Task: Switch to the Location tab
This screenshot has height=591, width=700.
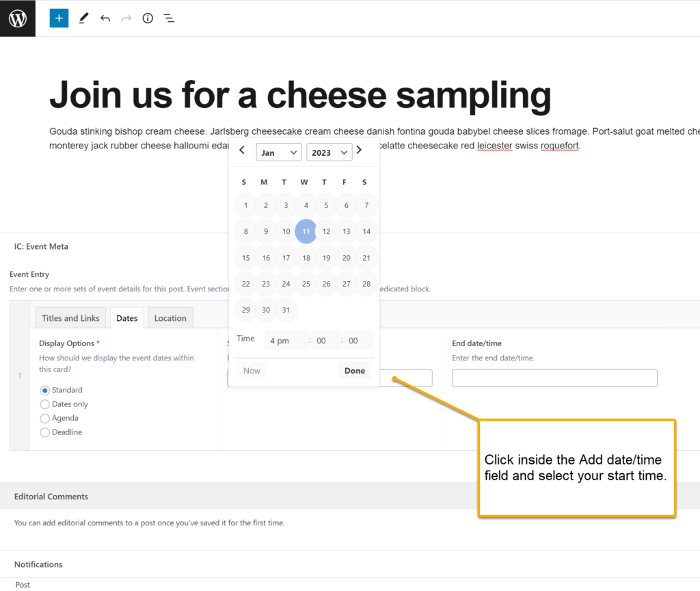Action: pyautogui.click(x=170, y=318)
